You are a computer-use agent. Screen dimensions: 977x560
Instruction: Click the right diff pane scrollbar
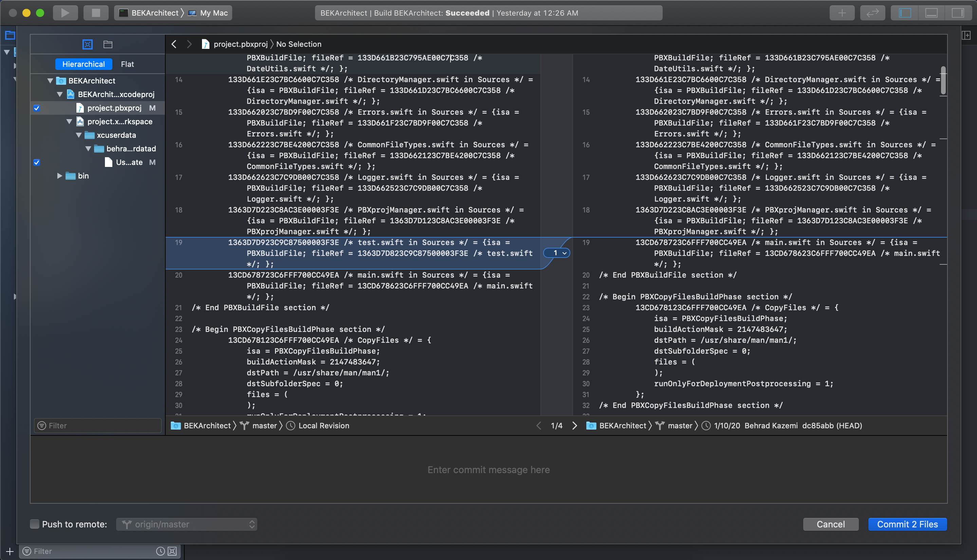(x=943, y=80)
